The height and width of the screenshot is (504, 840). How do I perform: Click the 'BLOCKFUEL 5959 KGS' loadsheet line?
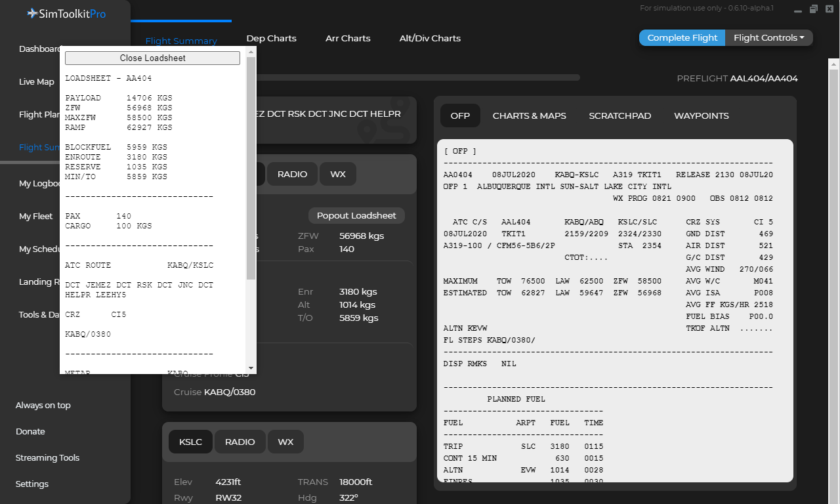click(x=116, y=147)
